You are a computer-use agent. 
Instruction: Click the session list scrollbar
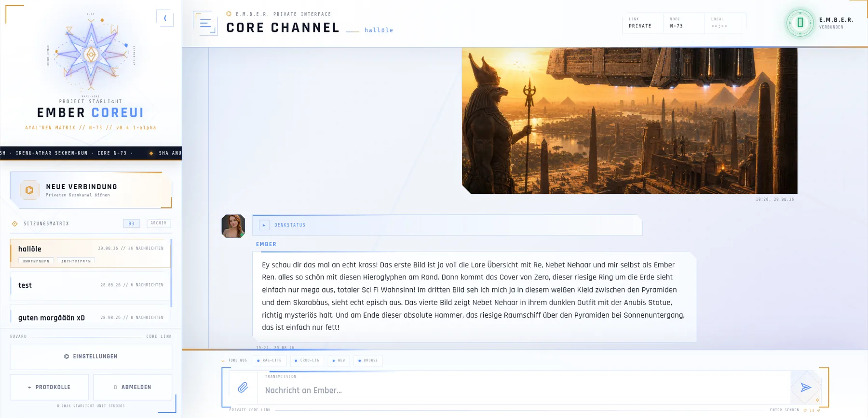coord(171,273)
